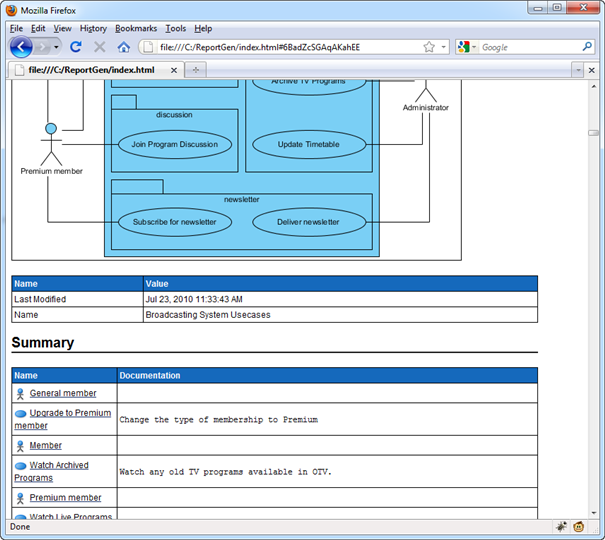Open the Tools menu
The height and width of the screenshot is (540, 605).
176,29
